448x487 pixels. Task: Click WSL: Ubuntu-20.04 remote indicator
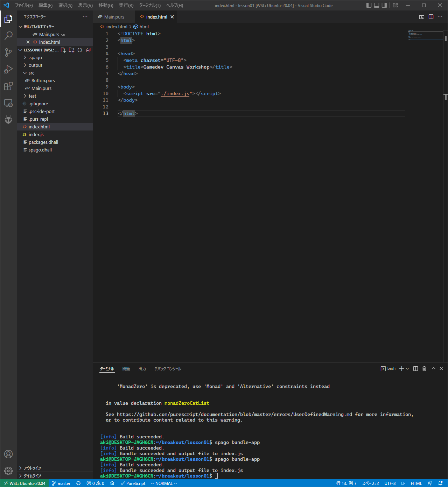tap(24, 483)
